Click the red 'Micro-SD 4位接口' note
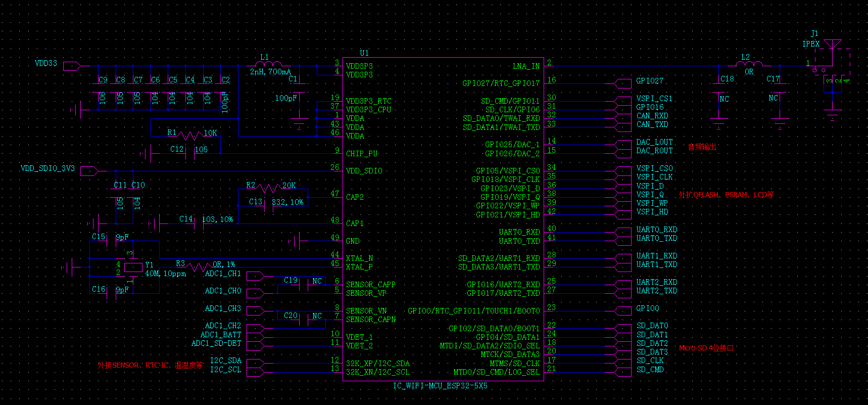This screenshot has width=868, height=405. pyautogui.click(x=706, y=348)
